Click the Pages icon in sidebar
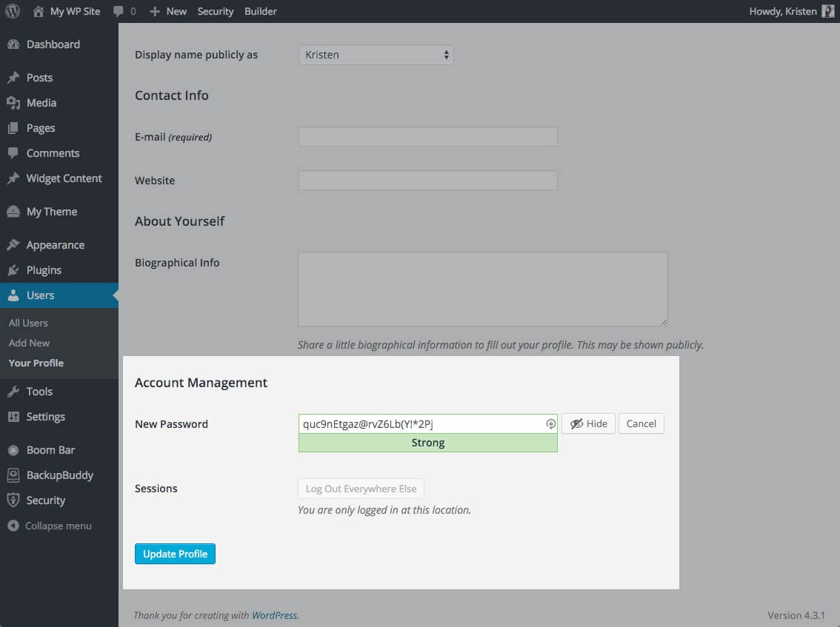The height and width of the screenshot is (627, 840). pos(13,128)
